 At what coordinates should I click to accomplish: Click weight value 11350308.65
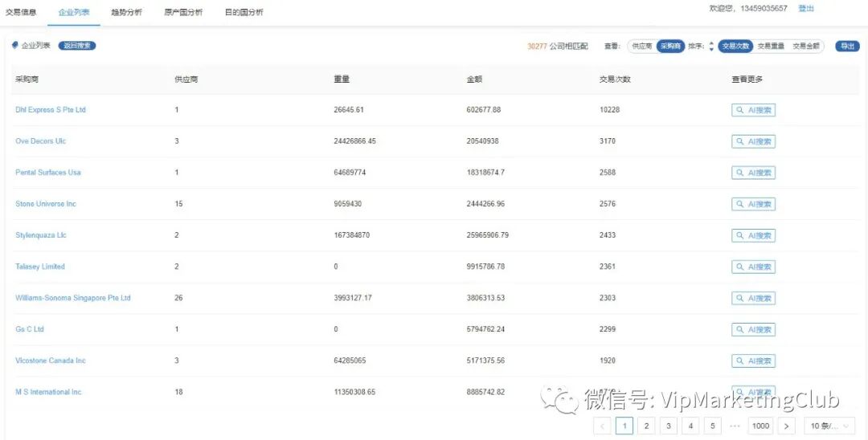coord(355,392)
